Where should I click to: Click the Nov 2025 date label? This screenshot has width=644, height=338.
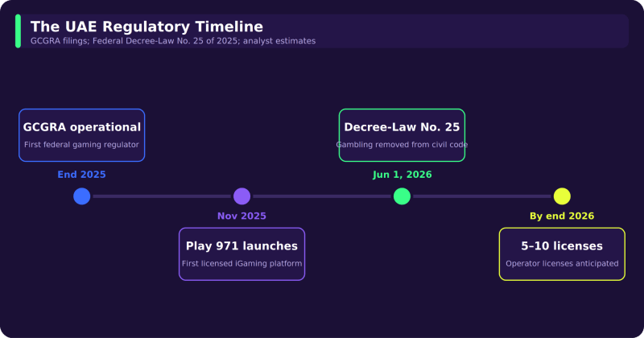(242, 216)
